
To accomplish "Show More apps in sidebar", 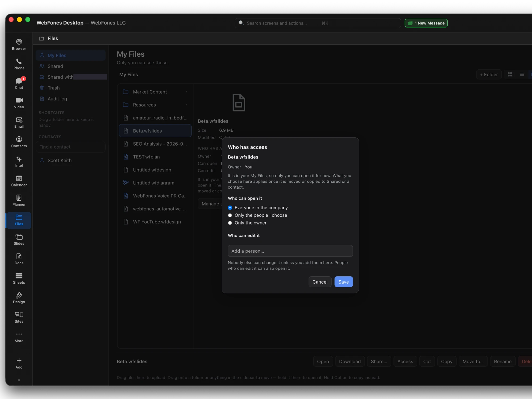I will (19, 337).
